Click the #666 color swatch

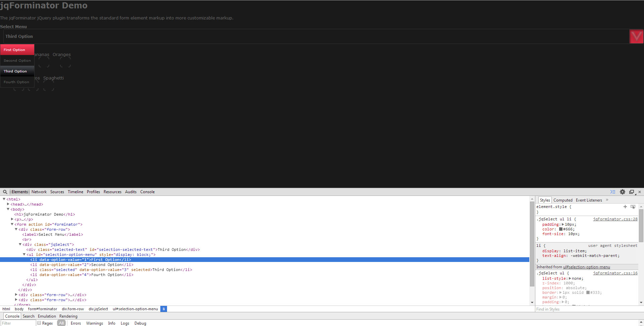point(560,229)
